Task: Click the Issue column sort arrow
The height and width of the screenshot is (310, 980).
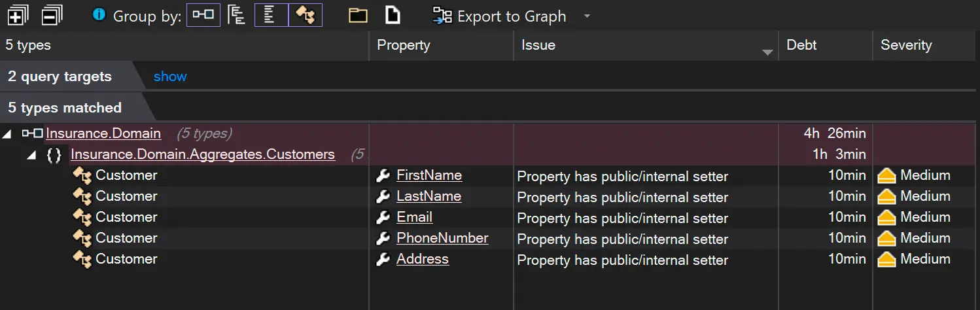Action: [x=767, y=52]
